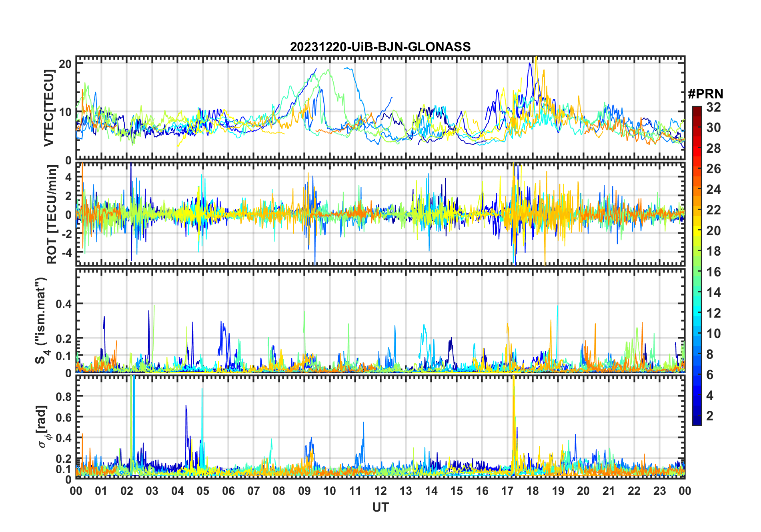Click the x-axis tick label 15
Image resolution: width=761 pixels, height=532 pixels.
coord(457,491)
